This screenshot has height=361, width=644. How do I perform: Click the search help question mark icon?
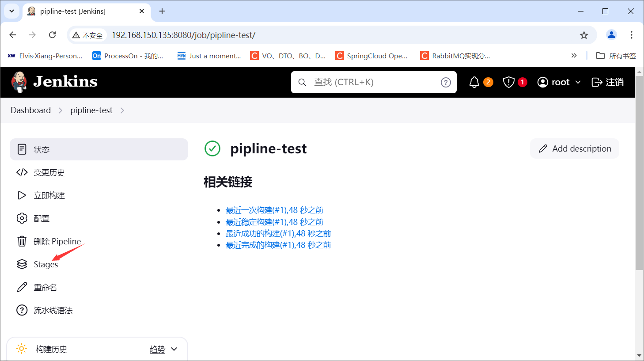coord(446,82)
